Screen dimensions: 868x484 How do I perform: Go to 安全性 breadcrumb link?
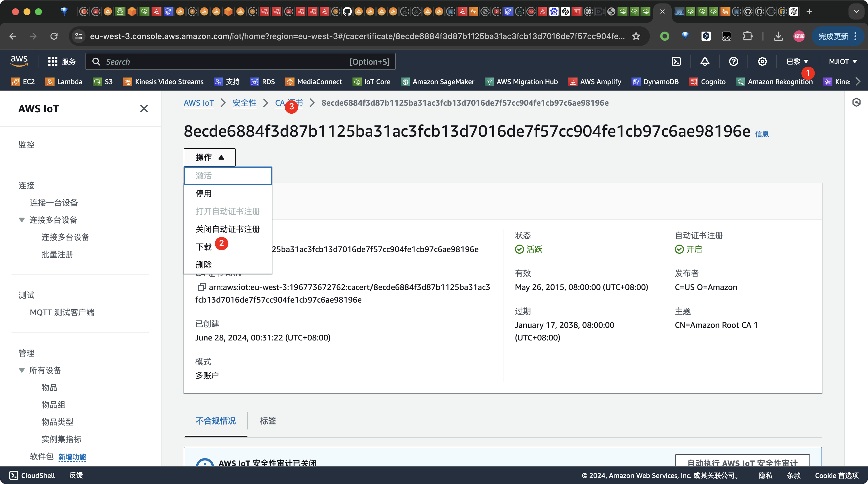(x=244, y=103)
